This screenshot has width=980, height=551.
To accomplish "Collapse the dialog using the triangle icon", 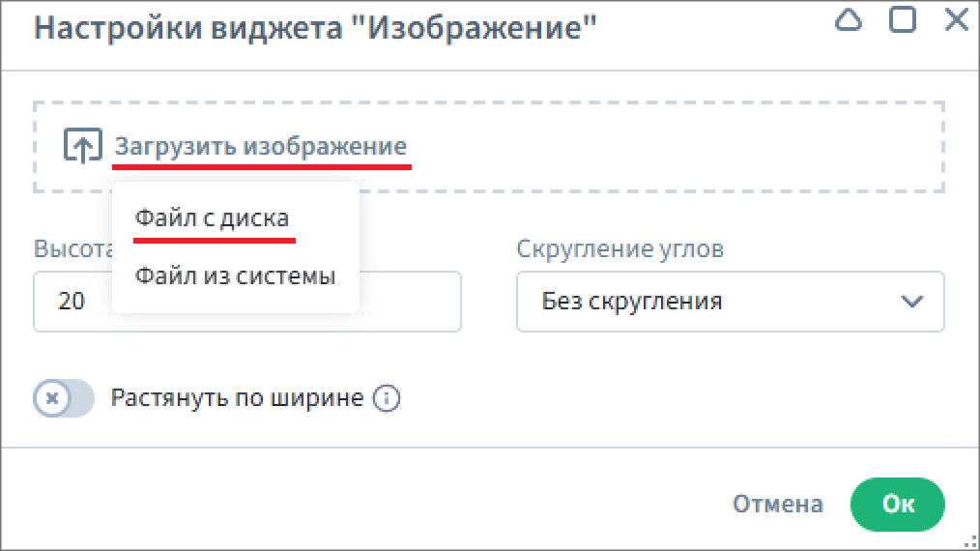I will point(848,20).
